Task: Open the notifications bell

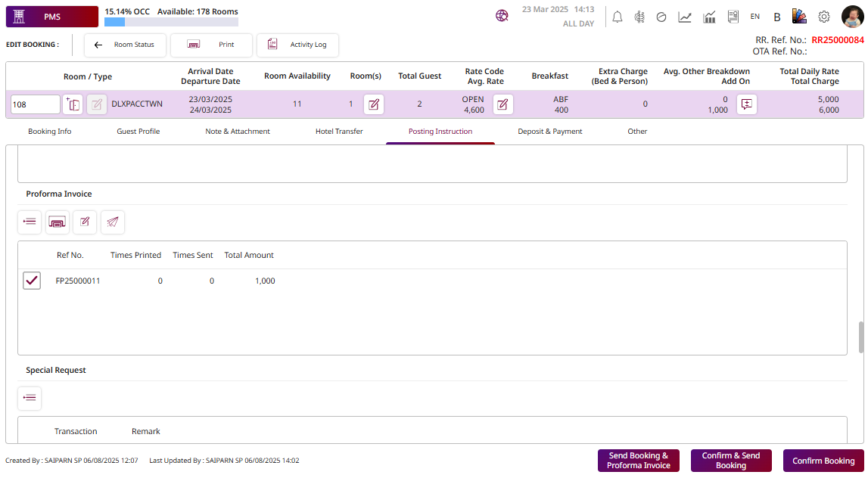Action: 618,17
